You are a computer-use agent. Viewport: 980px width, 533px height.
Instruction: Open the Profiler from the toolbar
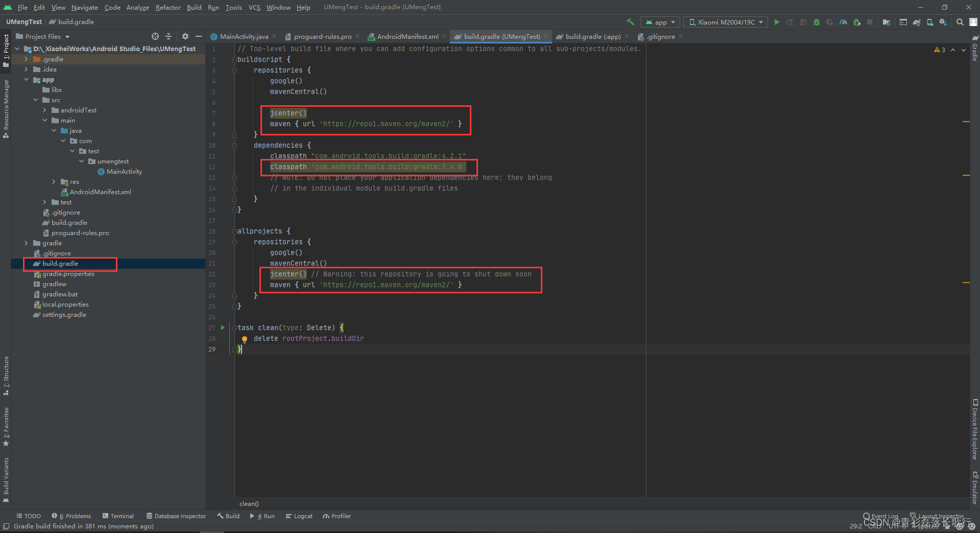tap(843, 22)
